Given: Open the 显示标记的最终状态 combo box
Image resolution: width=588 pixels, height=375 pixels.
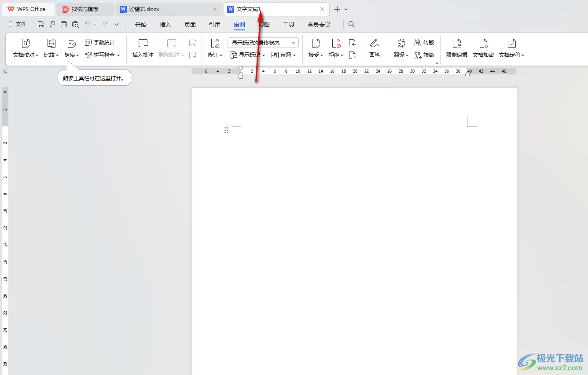Looking at the screenshot, I should [x=263, y=43].
